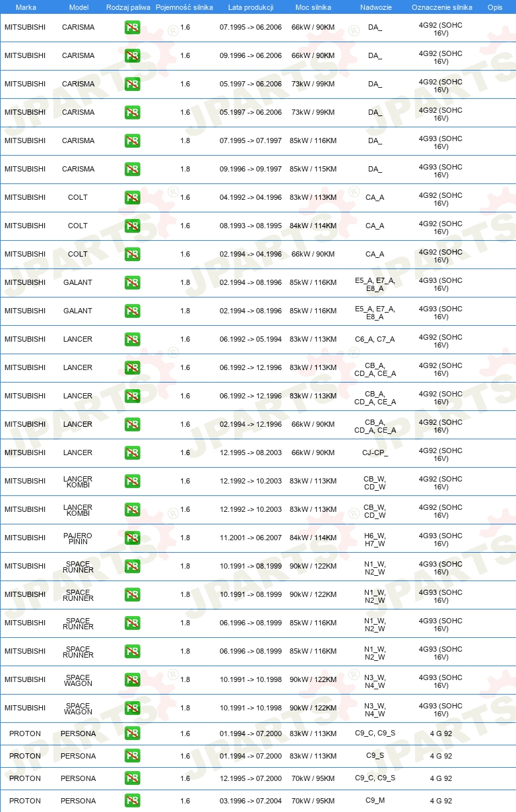This screenshot has width=516, height=812.
Task: Click petrol icon for Carisma 09.1996 -> 09.1997
Action: point(132,170)
